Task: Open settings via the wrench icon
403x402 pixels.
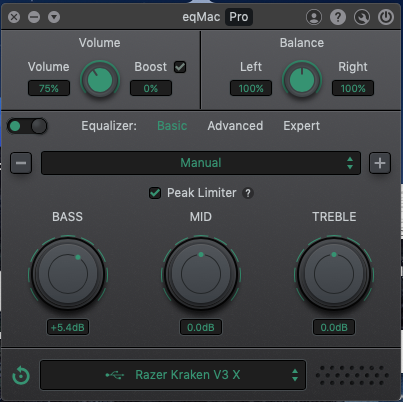Action: (x=362, y=17)
